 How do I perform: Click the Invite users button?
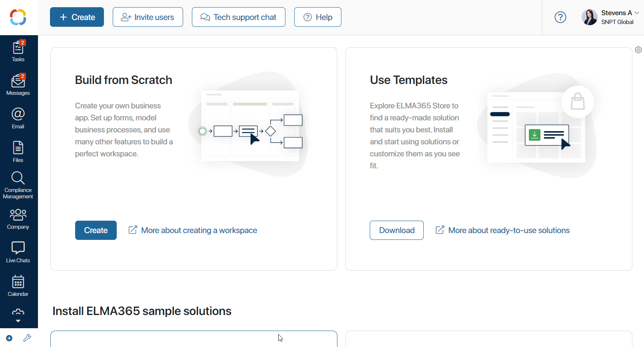[x=148, y=17]
